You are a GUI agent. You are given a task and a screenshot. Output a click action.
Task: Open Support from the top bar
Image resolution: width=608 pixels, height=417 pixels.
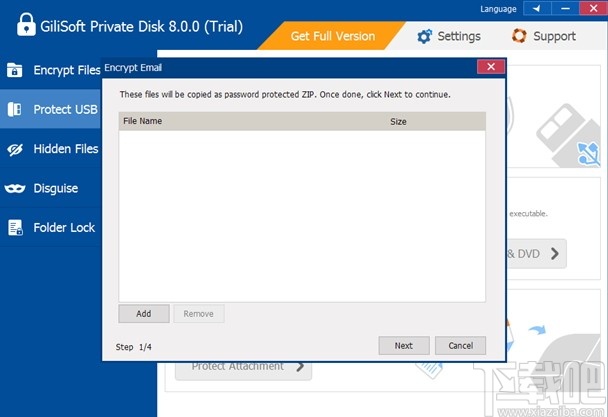point(544,36)
